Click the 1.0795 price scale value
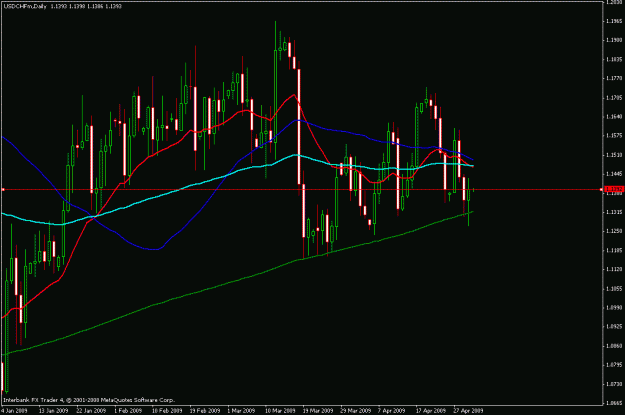Image resolution: width=625 pixels, height=415 pixels. 614,365
